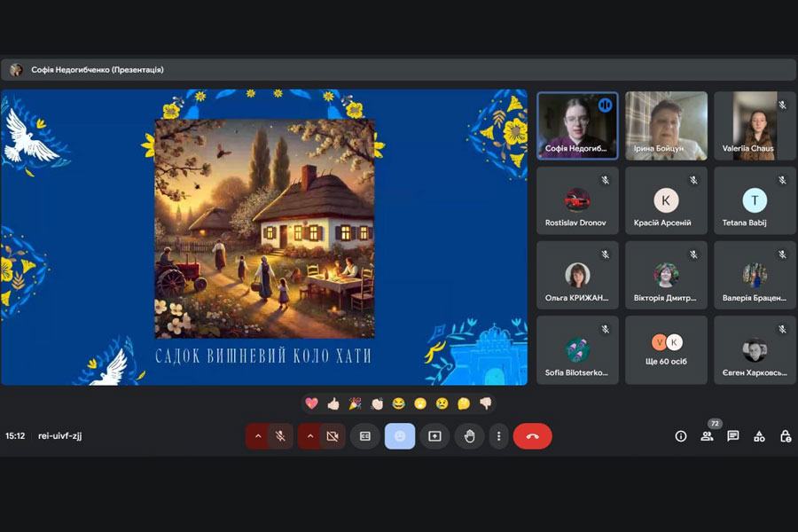Open the chat panel
Screen dimensions: 798x532
[x=733, y=436]
